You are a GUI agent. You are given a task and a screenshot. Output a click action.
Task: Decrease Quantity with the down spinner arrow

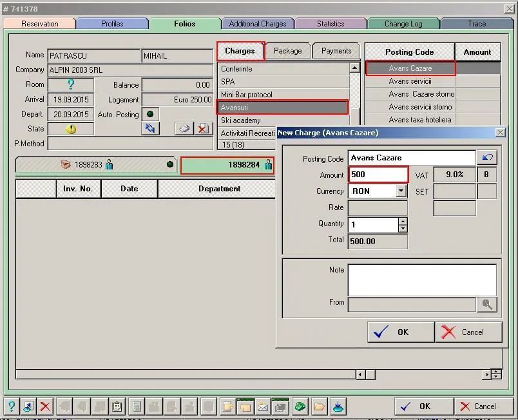pos(403,229)
